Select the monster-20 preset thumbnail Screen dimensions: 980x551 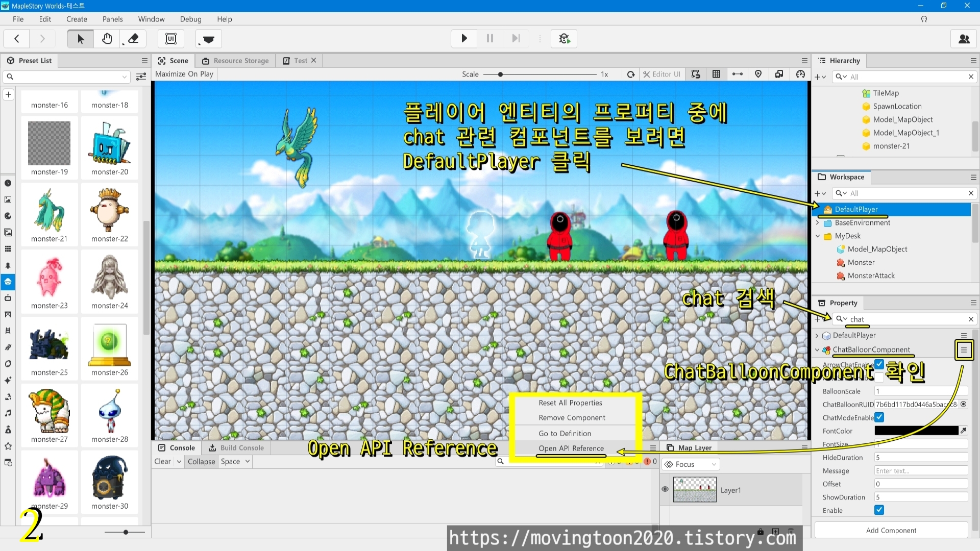coord(110,143)
